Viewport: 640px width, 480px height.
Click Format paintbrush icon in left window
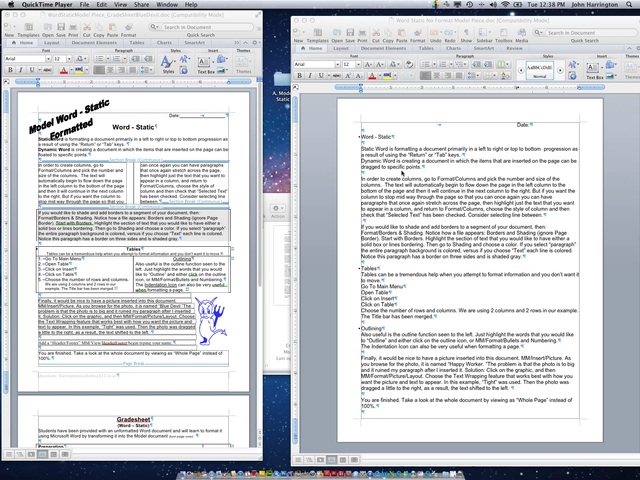(x=129, y=27)
